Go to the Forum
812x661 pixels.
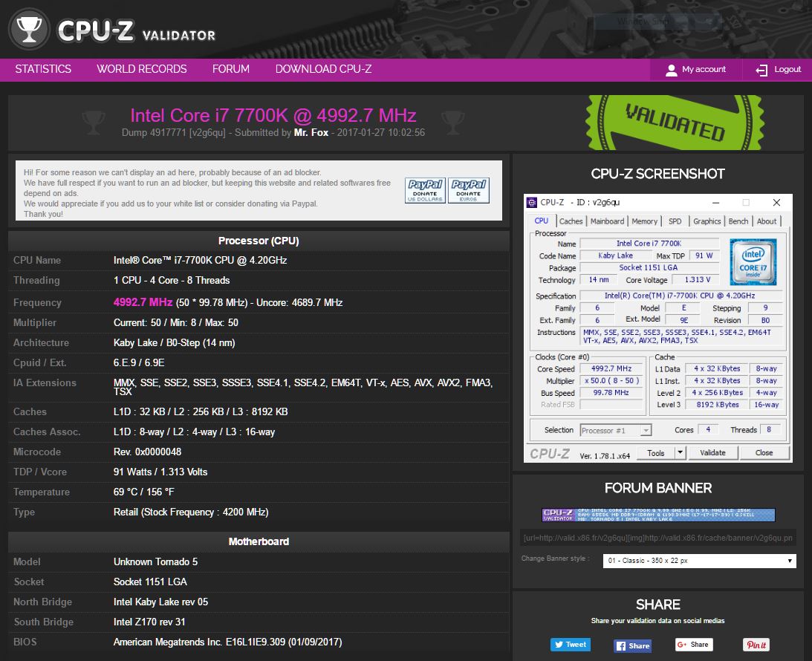[x=231, y=69]
